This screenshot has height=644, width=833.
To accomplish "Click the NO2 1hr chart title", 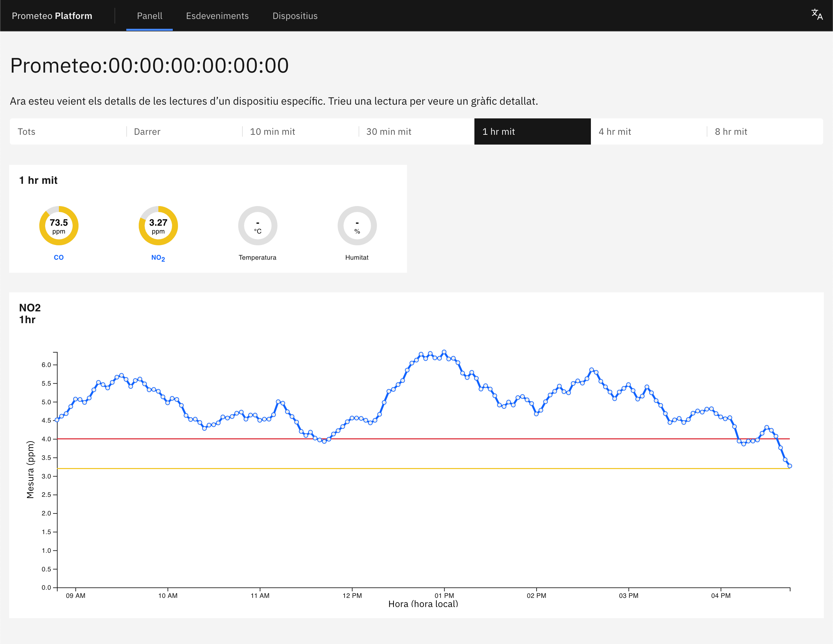I will [30, 313].
